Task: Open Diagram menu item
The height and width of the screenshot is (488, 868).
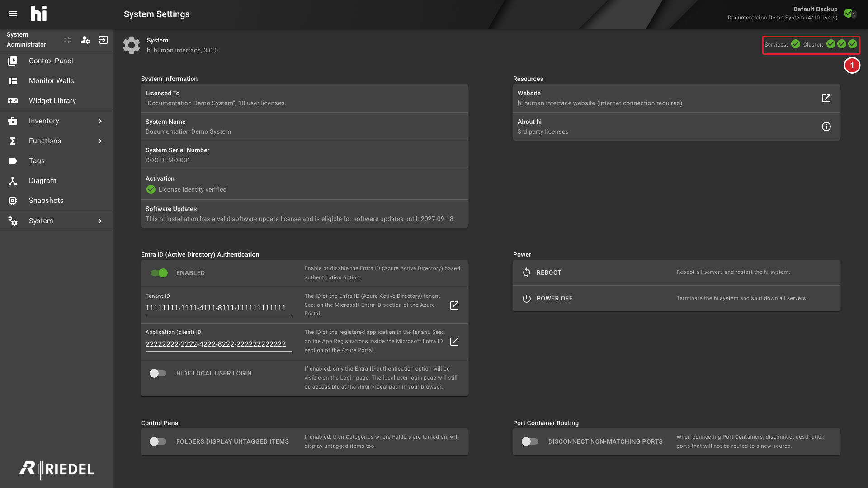Action: pos(57,180)
